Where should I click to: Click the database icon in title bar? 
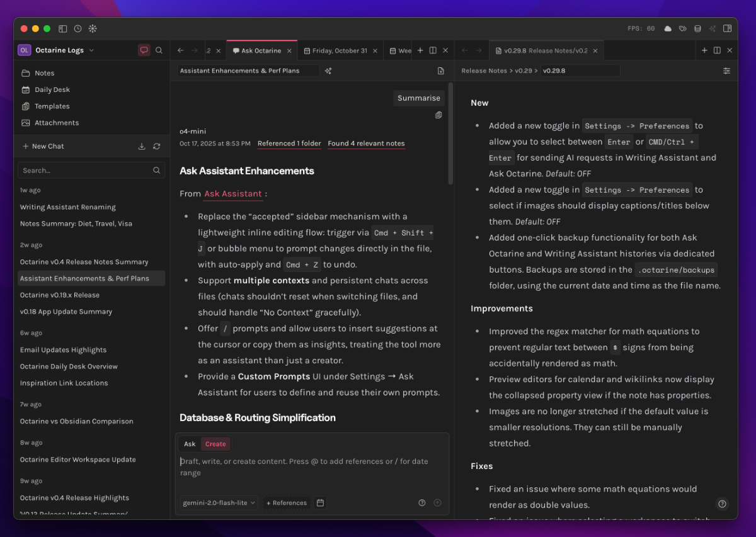697,28
